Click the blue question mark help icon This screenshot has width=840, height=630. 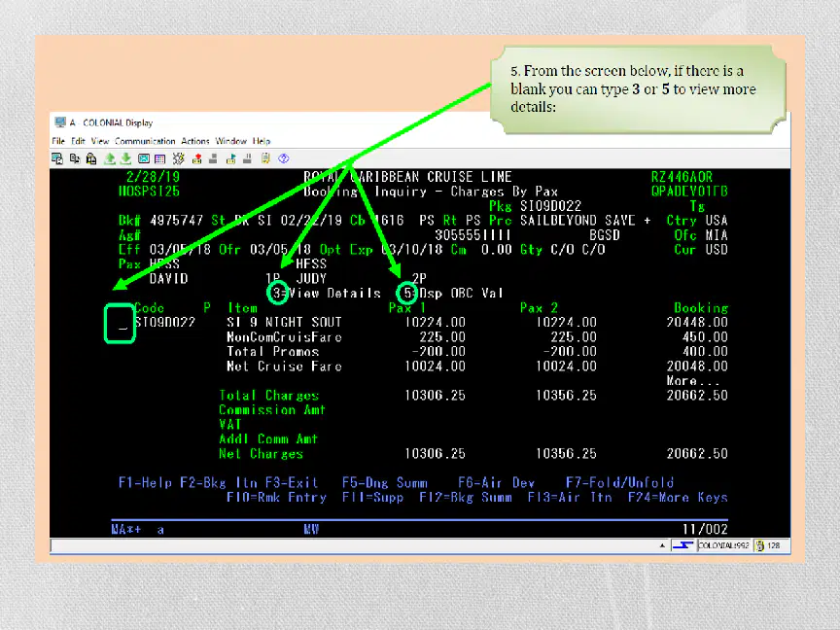click(284, 158)
